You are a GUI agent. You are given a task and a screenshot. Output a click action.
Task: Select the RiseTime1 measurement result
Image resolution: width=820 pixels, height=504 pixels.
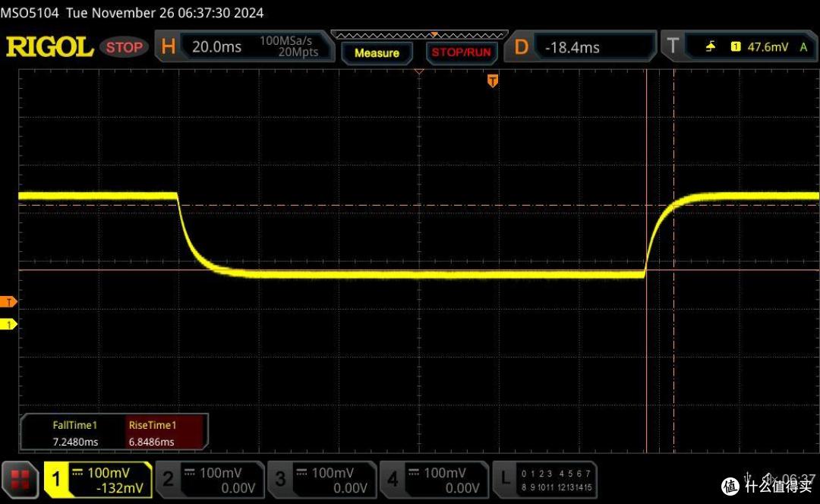[165, 433]
